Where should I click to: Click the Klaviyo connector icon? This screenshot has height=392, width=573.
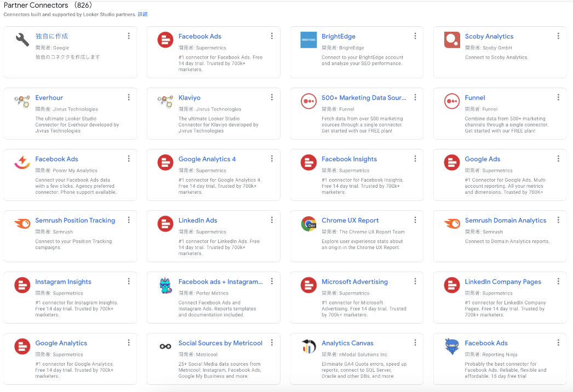165,101
